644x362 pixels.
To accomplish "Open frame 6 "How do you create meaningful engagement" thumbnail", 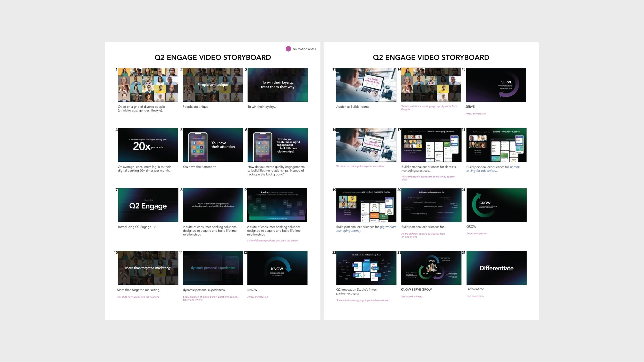I will [x=278, y=145].
